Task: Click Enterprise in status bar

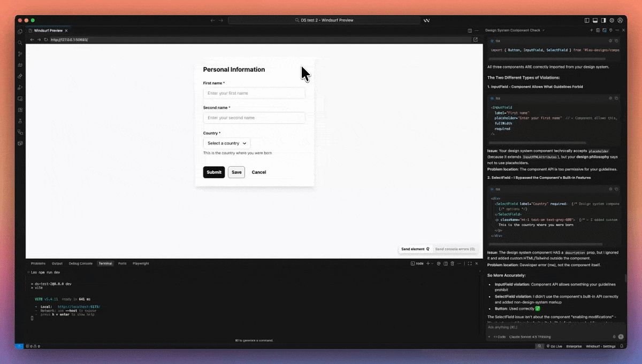Action: 574,346
